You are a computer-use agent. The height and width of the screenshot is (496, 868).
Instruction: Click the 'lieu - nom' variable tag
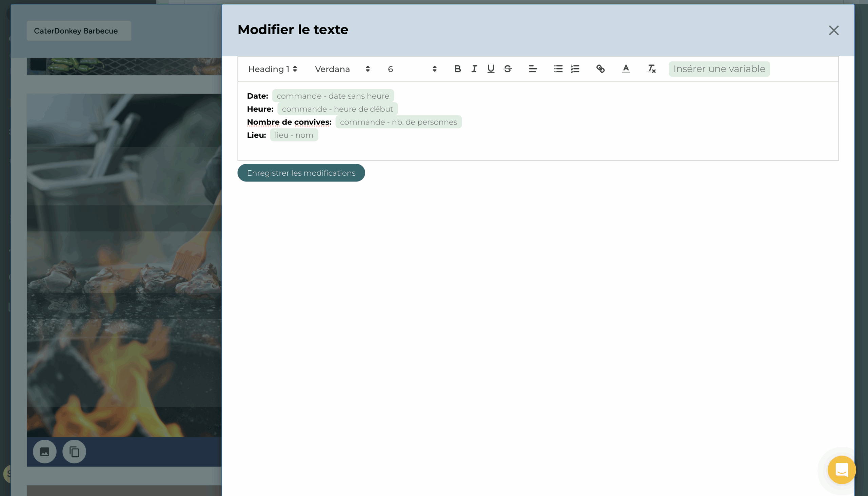coord(294,135)
